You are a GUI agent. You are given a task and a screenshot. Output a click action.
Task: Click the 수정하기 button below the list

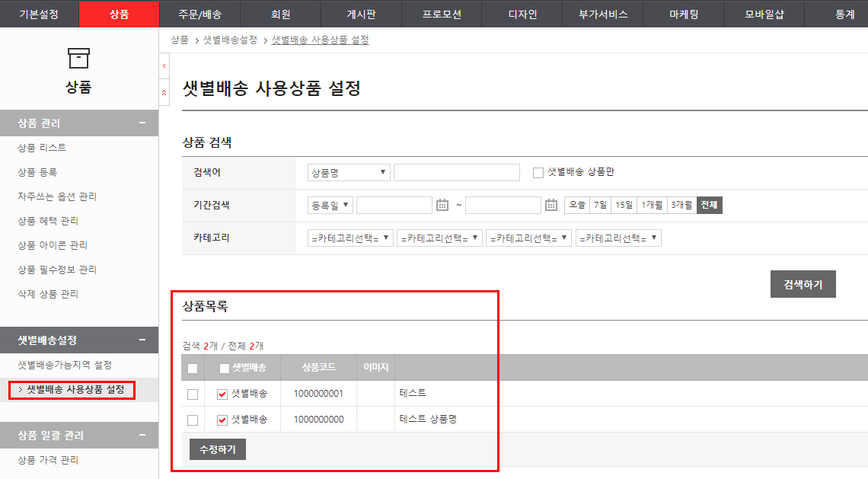218,450
